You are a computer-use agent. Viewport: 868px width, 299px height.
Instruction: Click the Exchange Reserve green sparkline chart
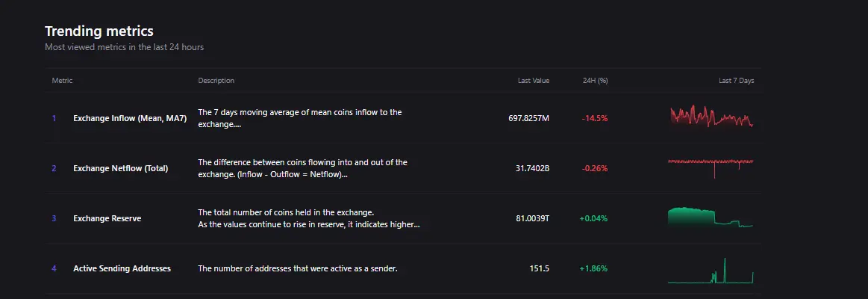[x=711, y=217]
